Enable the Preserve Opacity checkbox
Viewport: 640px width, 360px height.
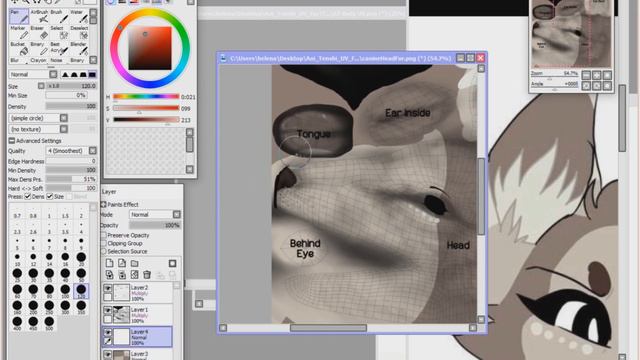pos(104,236)
